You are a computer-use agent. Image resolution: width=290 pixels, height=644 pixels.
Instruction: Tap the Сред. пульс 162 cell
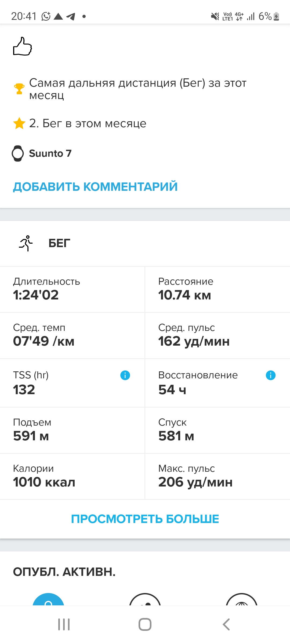[218, 336]
